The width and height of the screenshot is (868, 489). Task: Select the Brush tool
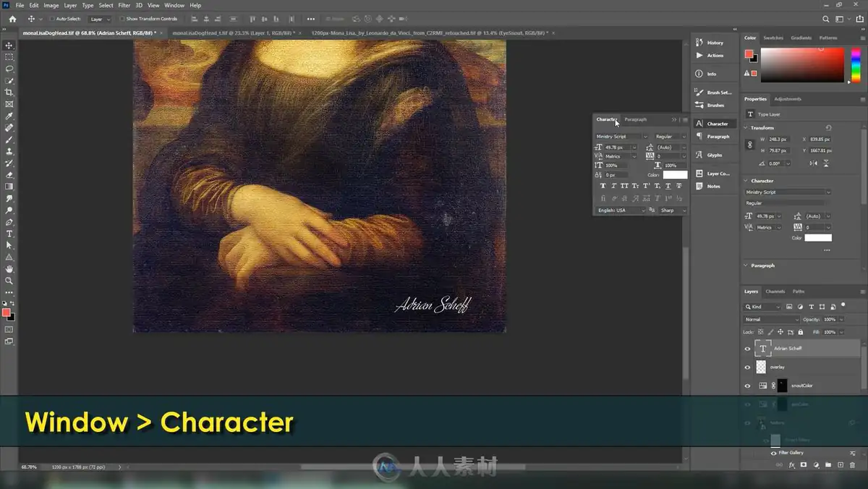pyautogui.click(x=9, y=140)
